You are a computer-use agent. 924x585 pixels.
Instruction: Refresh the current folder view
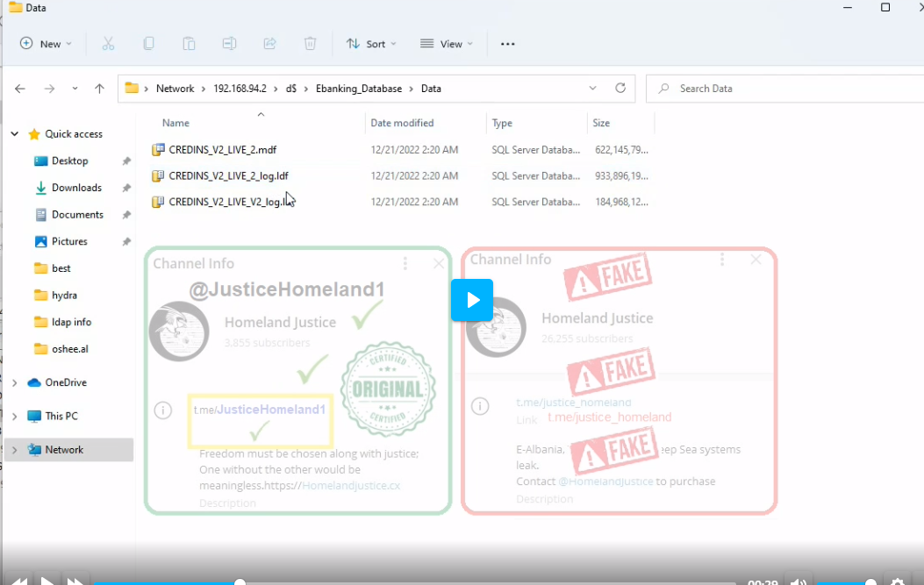(620, 89)
